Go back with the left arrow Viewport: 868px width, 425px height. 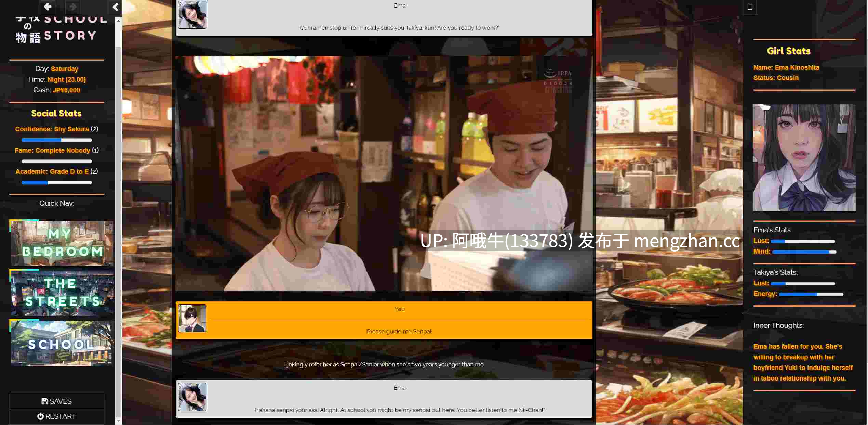pos(48,7)
